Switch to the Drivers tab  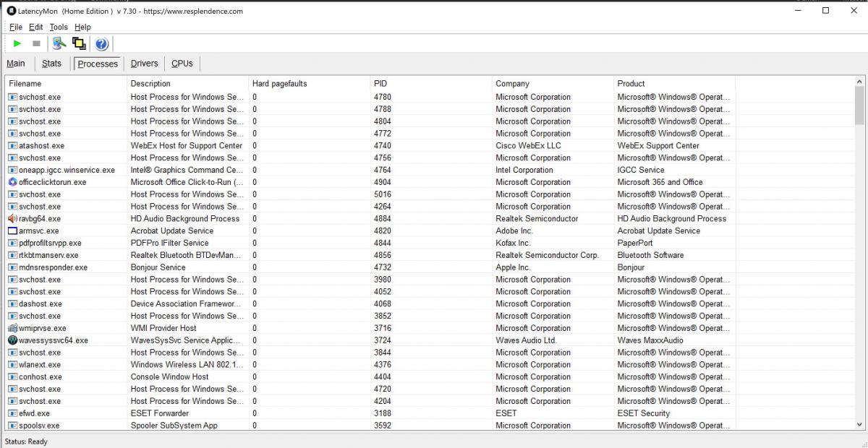coord(145,64)
